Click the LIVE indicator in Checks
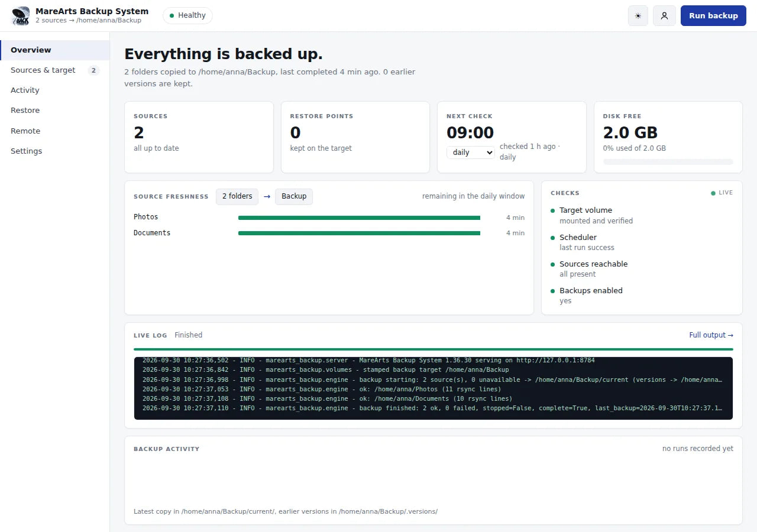The height and width of the screenshot is (532, 757). pyautogui.click(x=722, y=193)
